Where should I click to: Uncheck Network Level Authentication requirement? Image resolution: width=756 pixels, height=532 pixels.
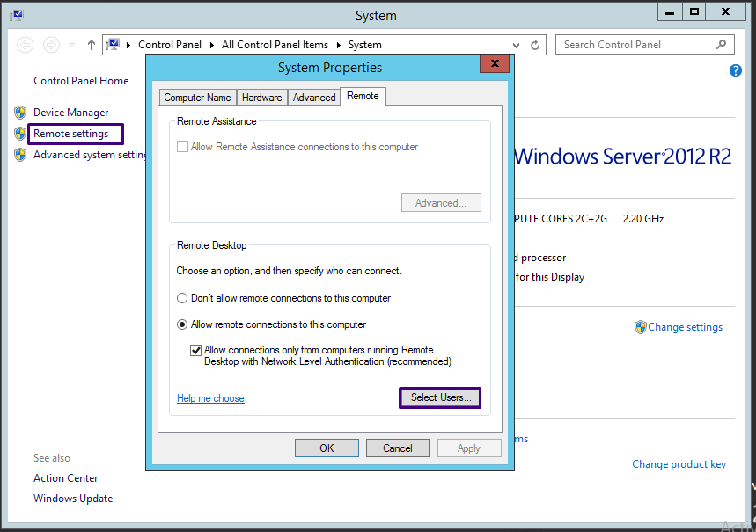click(195, 351)
